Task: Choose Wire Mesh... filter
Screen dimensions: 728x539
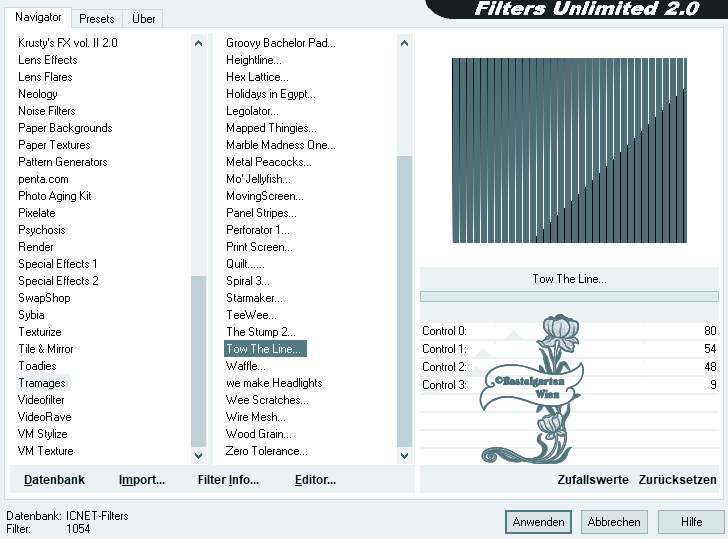Action: click(x=255, y=417)
